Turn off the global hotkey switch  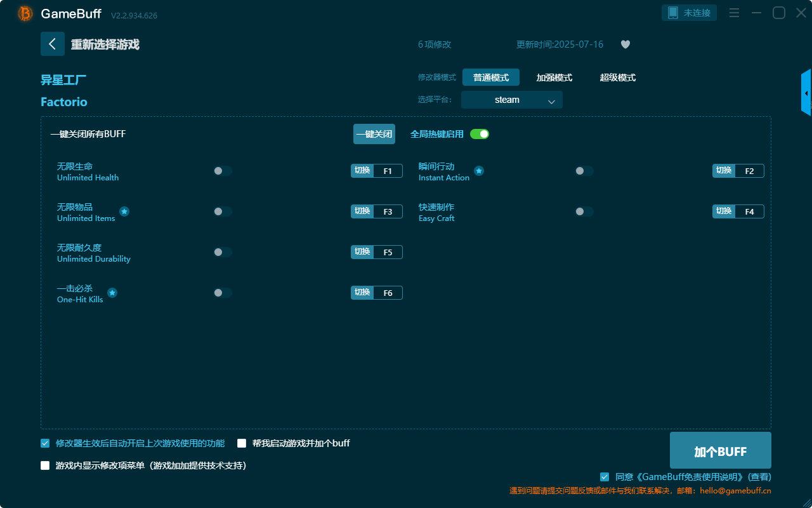coord(480,134)
